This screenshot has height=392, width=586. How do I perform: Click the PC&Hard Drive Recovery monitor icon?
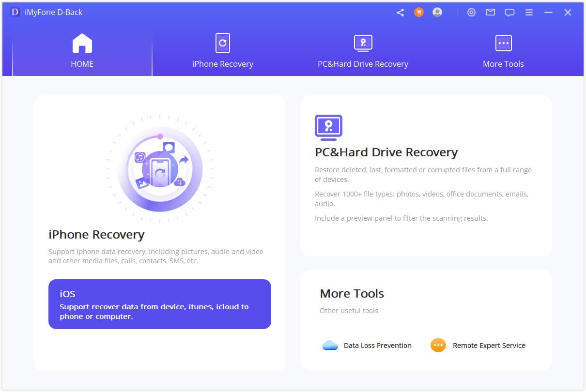pyautogui.click(x=363, y=43)
